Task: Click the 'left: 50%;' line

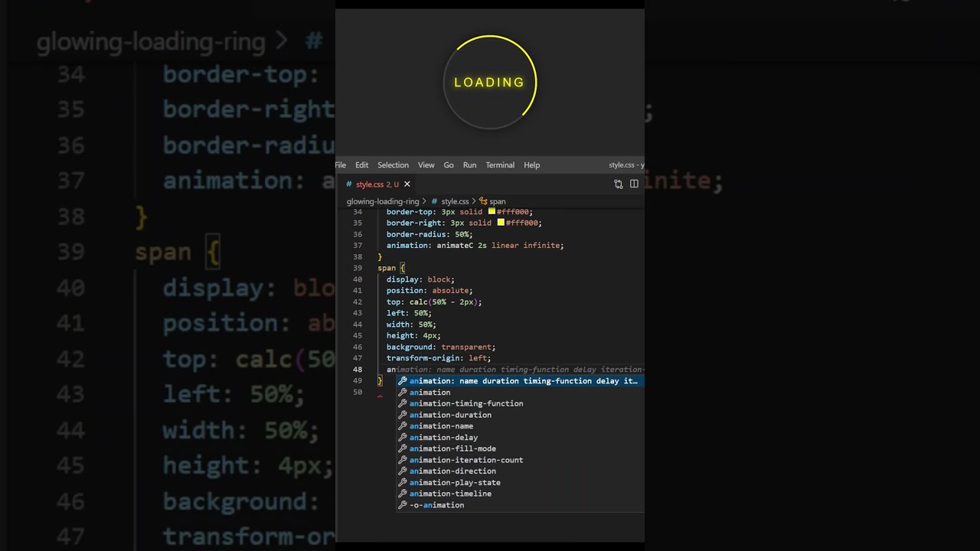Action: pyautogui.click(x=409, y=313)
